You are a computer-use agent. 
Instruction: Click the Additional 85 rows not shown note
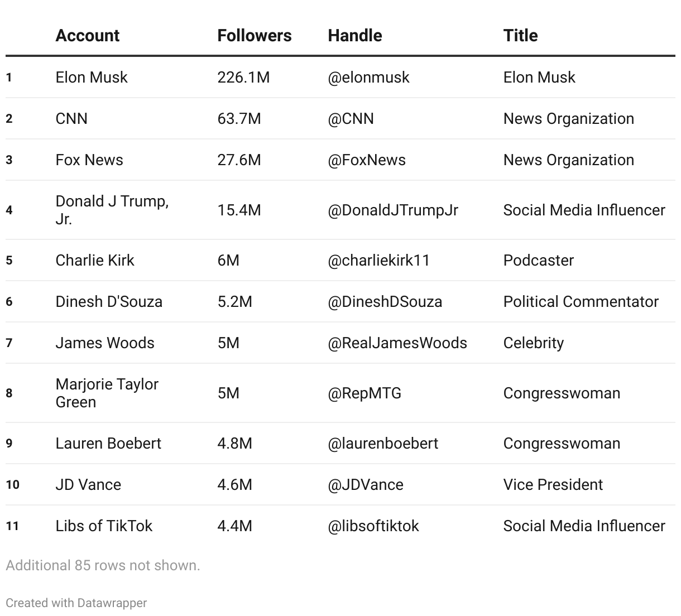tap(103, 566)
